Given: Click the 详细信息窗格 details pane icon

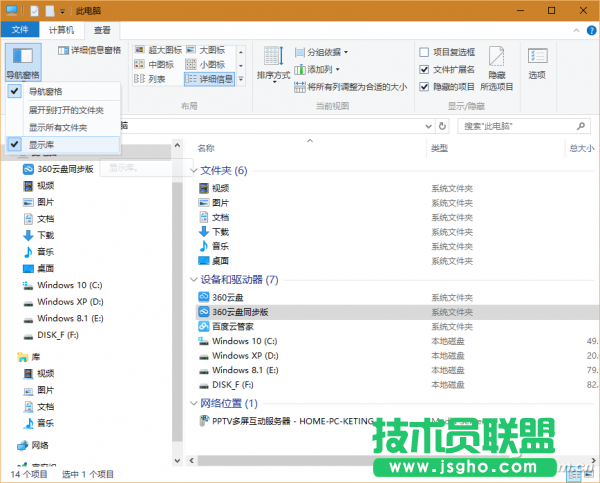Looking at the screenshot, I should [63, 50].
